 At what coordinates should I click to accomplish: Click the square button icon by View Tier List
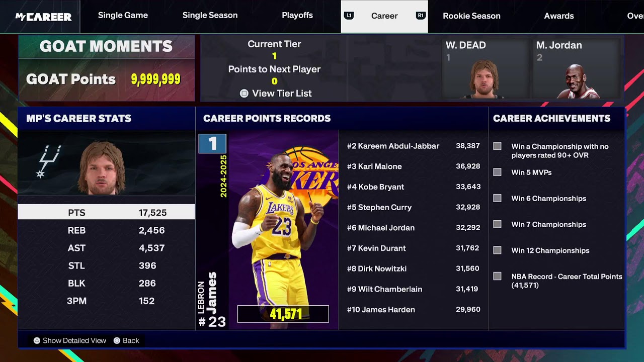(244, 94)
